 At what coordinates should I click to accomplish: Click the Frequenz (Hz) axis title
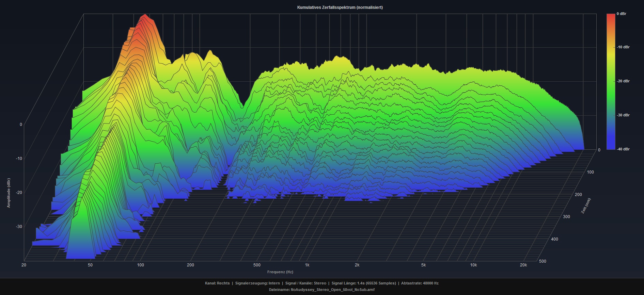coord(280,272)
